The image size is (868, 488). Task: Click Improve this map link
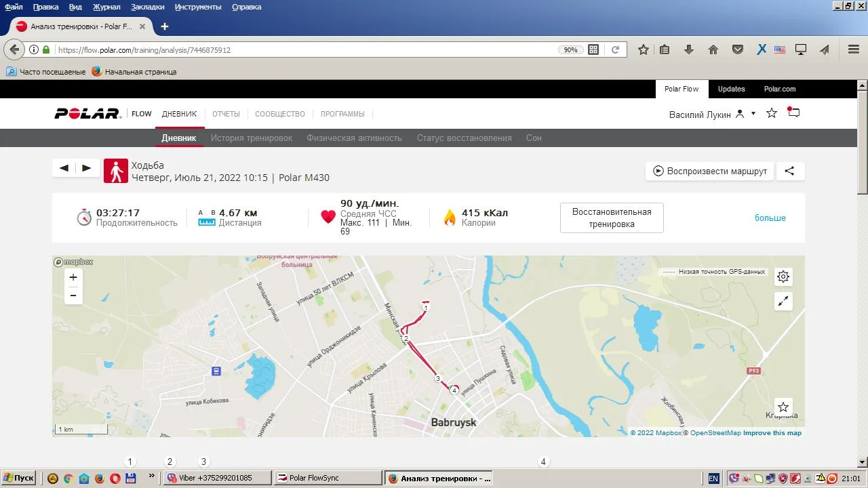772,432
